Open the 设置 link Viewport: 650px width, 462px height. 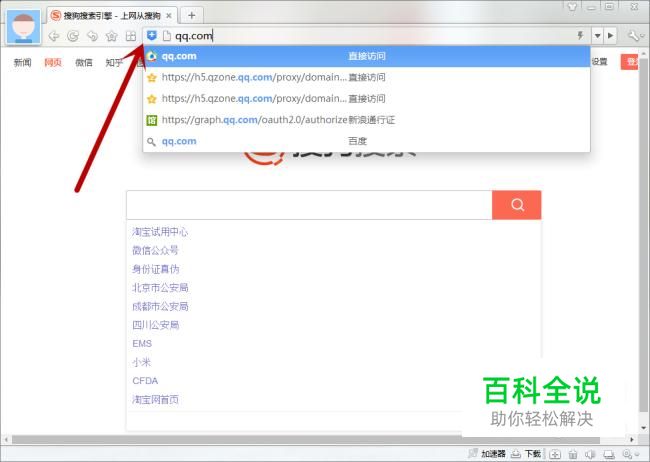click(x=599, y=62)
